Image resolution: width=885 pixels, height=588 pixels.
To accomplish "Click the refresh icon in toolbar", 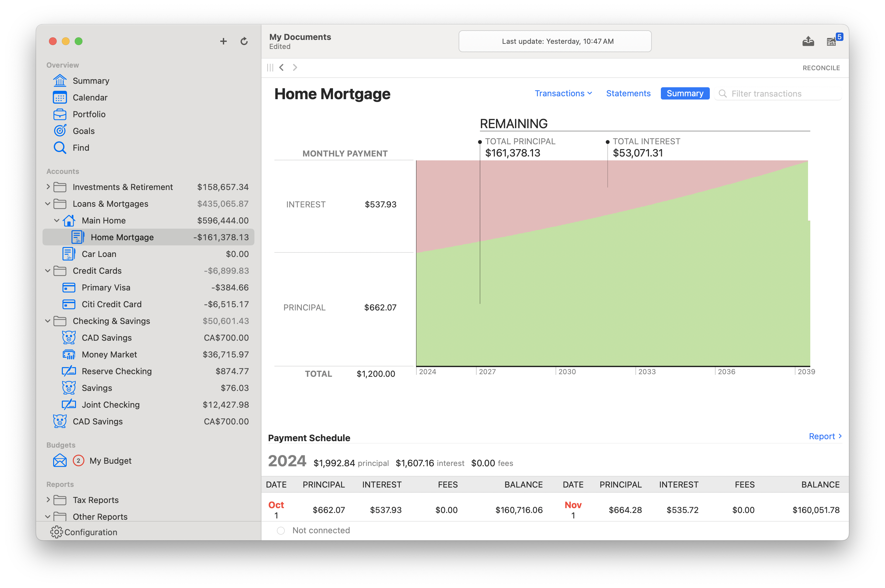I will 243,41.
